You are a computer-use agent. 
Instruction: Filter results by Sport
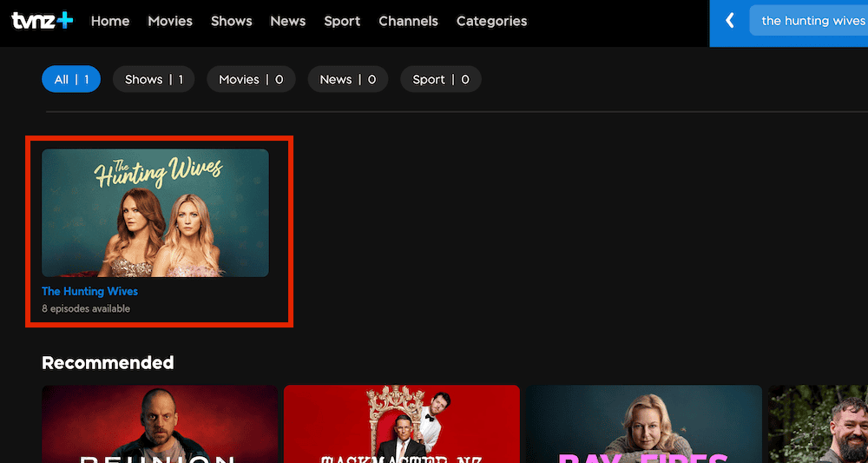click(x=441, y=79)
